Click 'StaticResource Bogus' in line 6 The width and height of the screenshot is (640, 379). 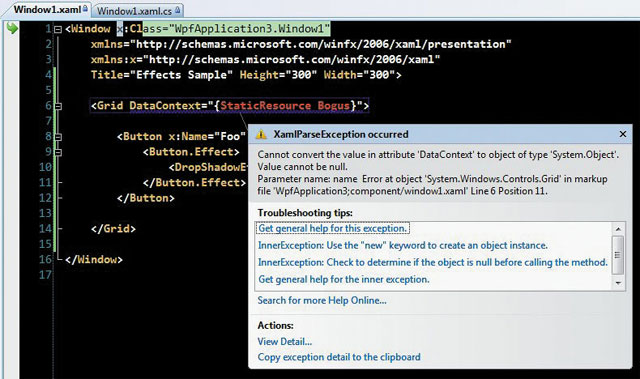pyautogui.click(x=285, y=106)
